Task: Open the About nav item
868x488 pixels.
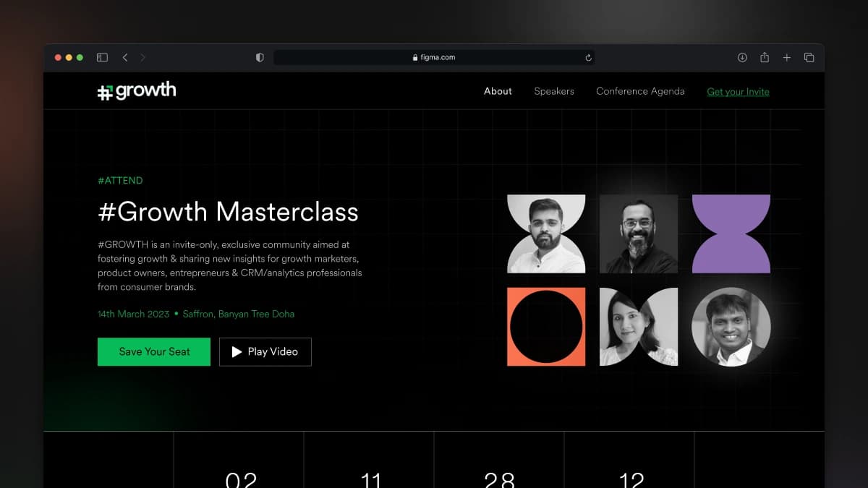Action: pos(498,91)
